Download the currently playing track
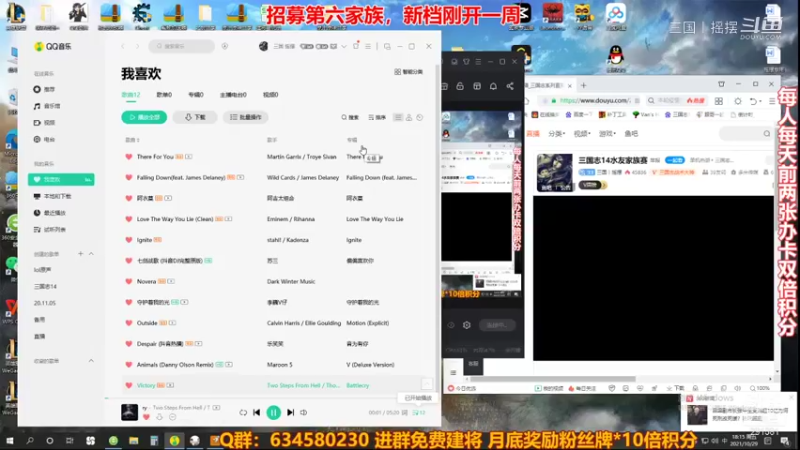The image size is (800, 450). pos(159,417)
